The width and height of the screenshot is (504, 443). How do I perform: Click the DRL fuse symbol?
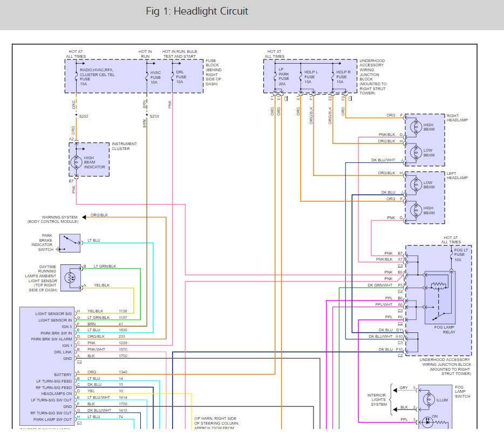[x=173, y=76]
